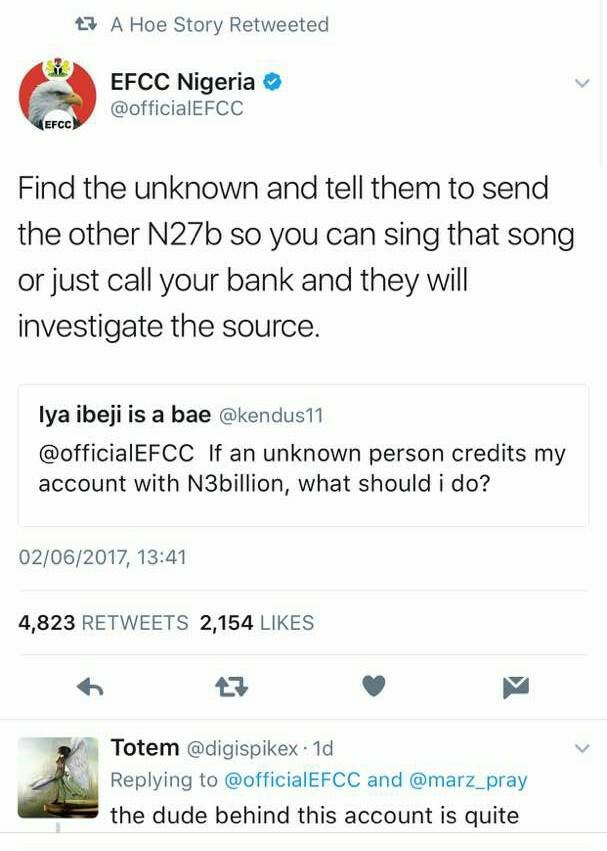View the 2,154 Likes list
This screenshot has width=607, height=851.
pyautogui.click(x=257, y=623)
